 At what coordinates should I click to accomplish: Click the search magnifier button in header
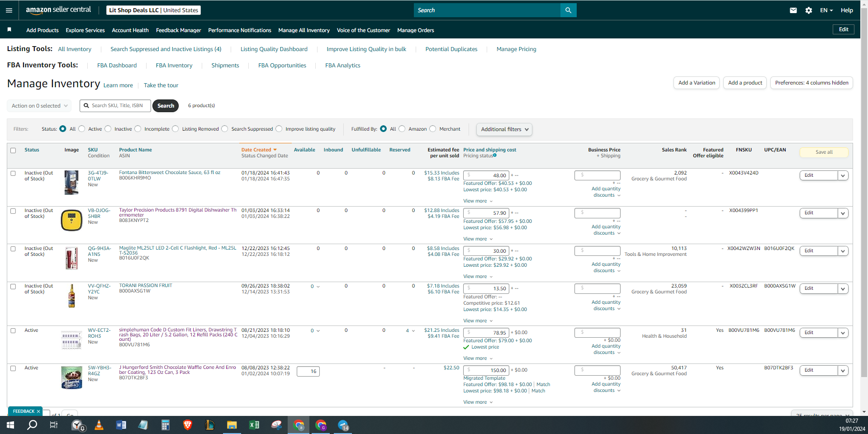point(568,10)
